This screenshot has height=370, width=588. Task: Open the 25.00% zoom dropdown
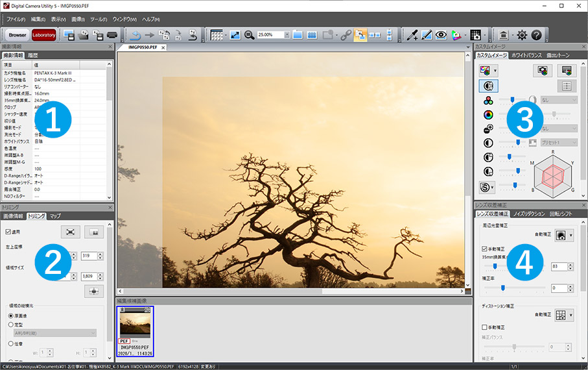[x=287, y=35]
